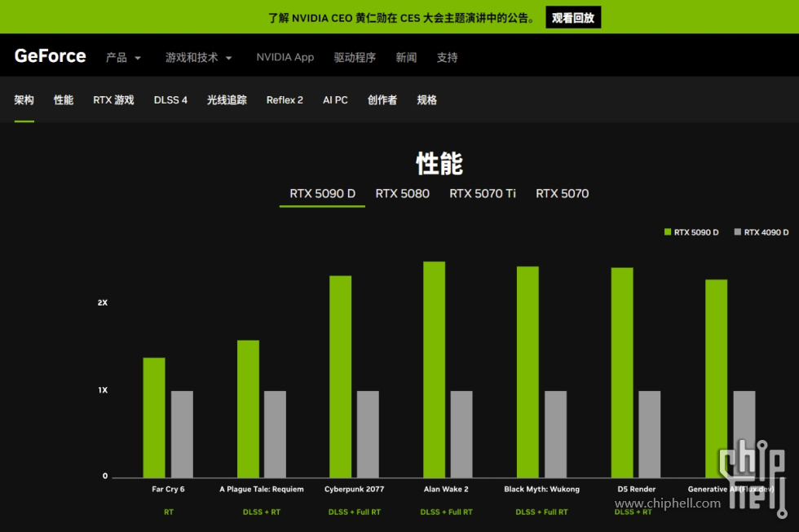Click the A Plague Tale: Requiem label
This screenshot has height=532, width=799.
click(x=262, y=490)
